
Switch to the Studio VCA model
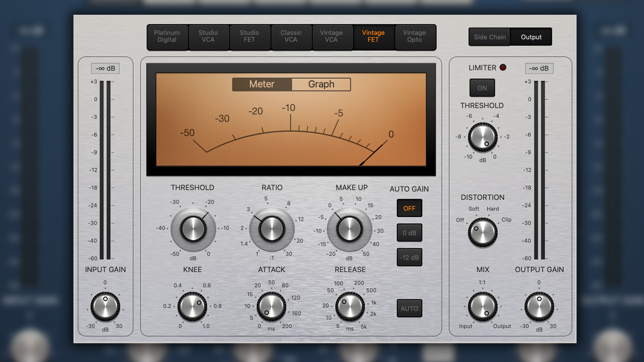[x=209, y=37]
